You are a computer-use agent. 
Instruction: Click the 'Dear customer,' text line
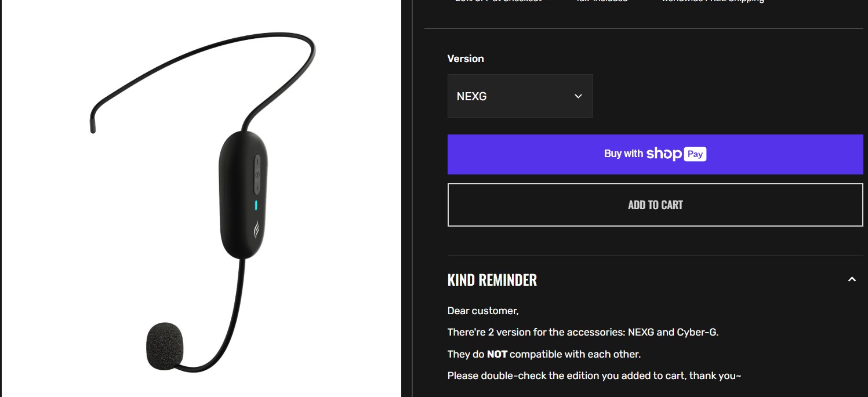[483, 311]
